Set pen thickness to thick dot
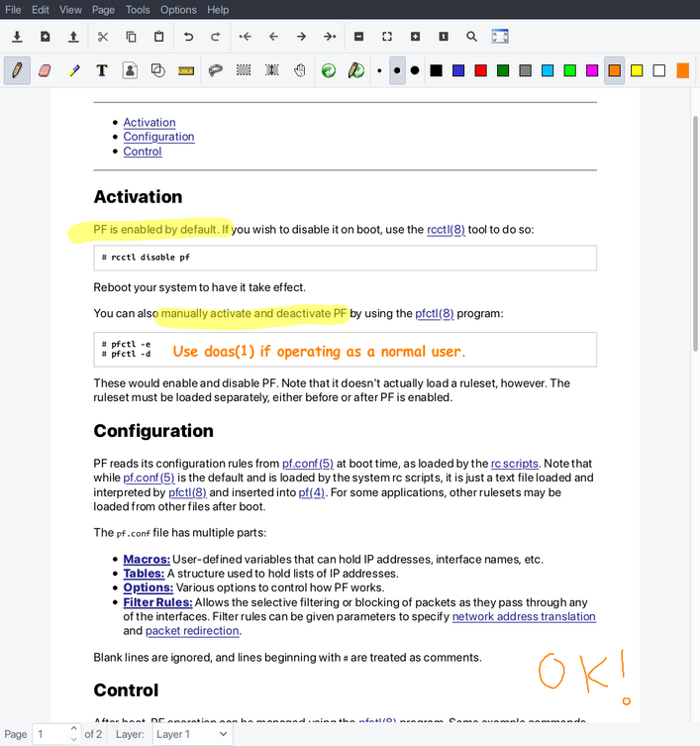The height and width of the screenshot is (746, 700). (x=415, y=70)
